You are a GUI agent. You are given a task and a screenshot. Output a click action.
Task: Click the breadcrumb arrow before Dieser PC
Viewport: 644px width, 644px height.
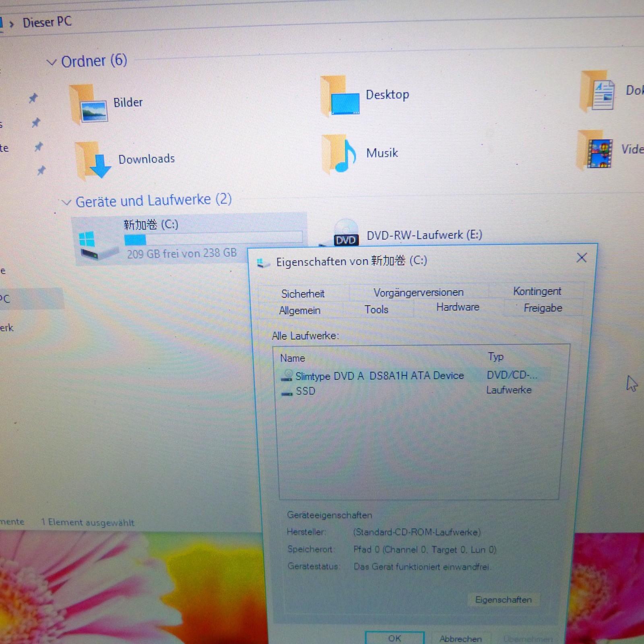(x=12, y=24)
